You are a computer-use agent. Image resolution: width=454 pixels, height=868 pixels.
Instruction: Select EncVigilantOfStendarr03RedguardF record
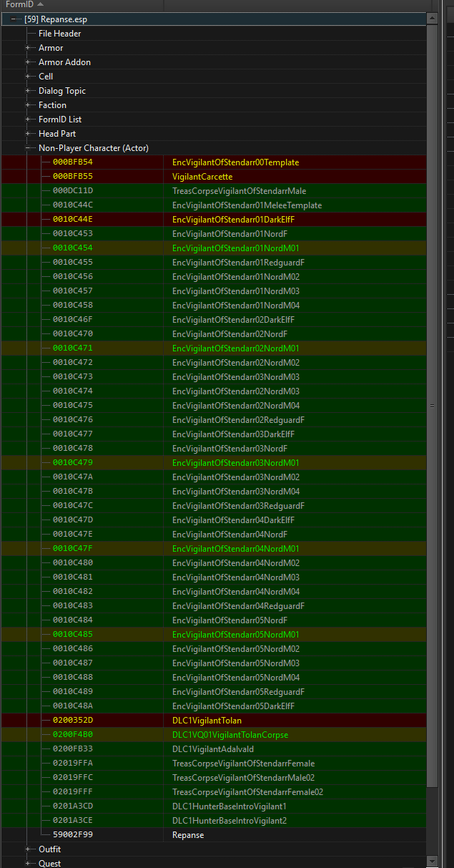[214, 506]
